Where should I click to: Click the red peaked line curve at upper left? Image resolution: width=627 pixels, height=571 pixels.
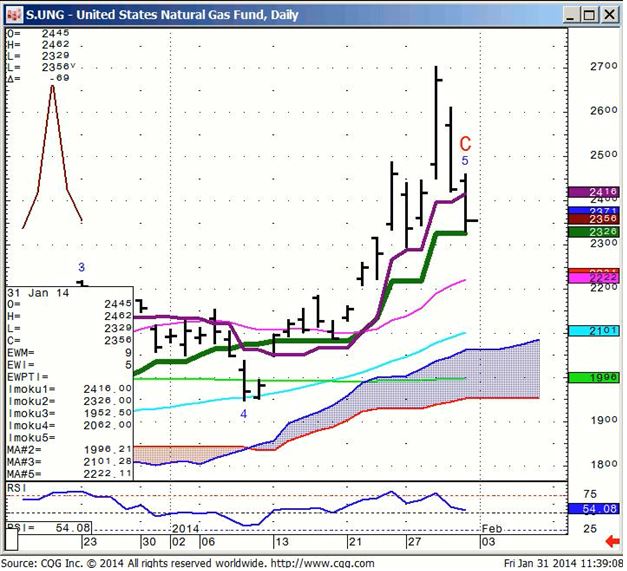(52, 157)
